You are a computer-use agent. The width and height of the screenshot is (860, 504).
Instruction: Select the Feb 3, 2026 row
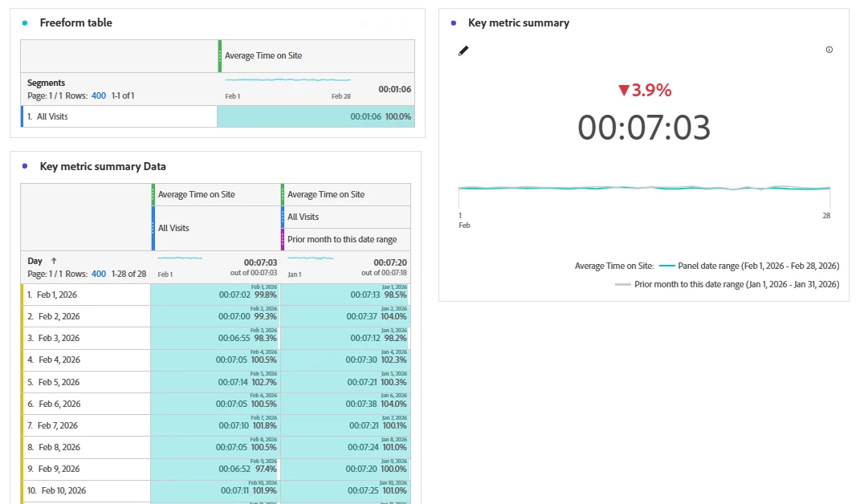86,339
